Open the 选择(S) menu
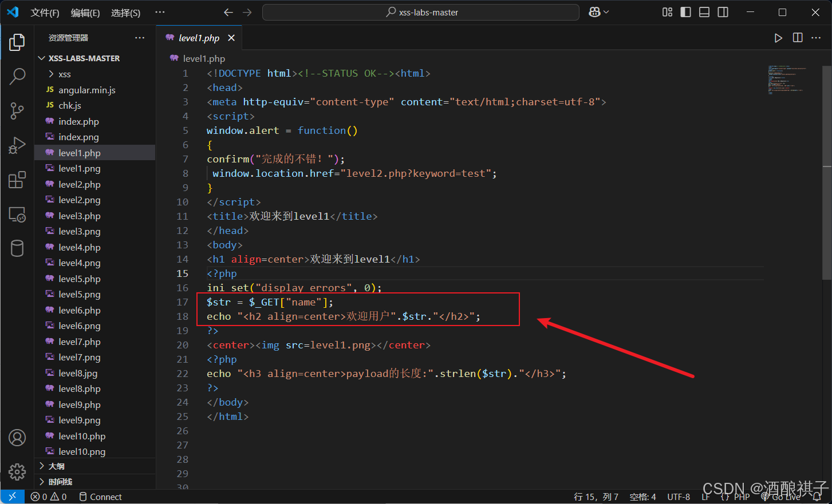Image resolution: width=832 pixels, height=504 pixels. coord(125,13)
